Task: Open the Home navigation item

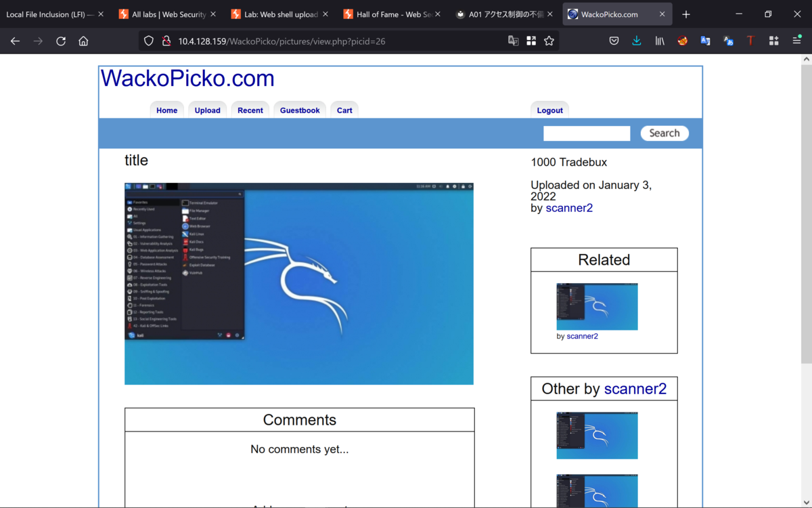Action: pyautogui.click(x=166, y=110)
